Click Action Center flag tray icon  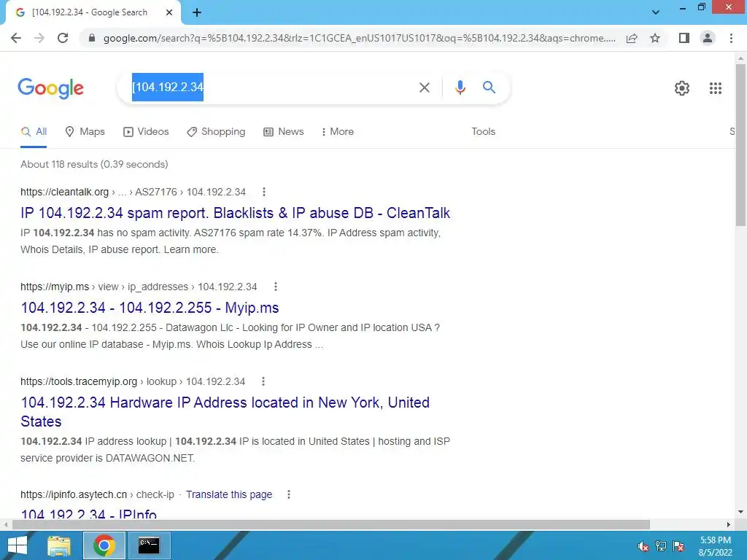pyautogui.click(x=678, y=546)
